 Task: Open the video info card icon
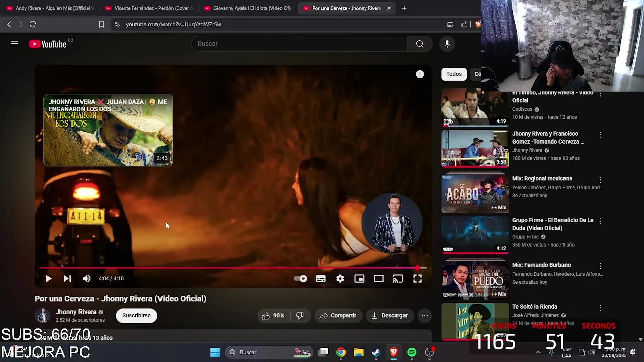click(420, 74)
